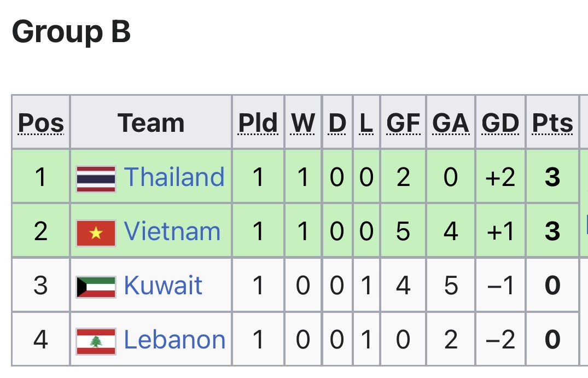
Task: Open the Vietnam team link
Action: 172,231
